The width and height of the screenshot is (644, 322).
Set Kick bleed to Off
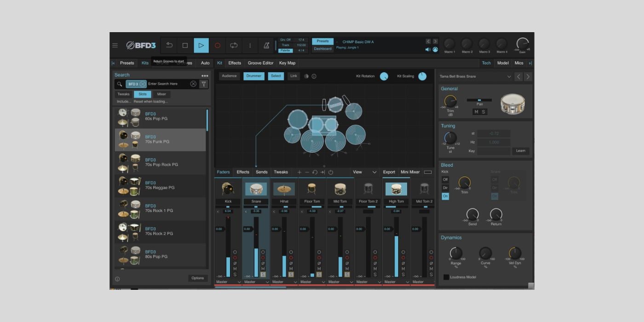(445, 179)
